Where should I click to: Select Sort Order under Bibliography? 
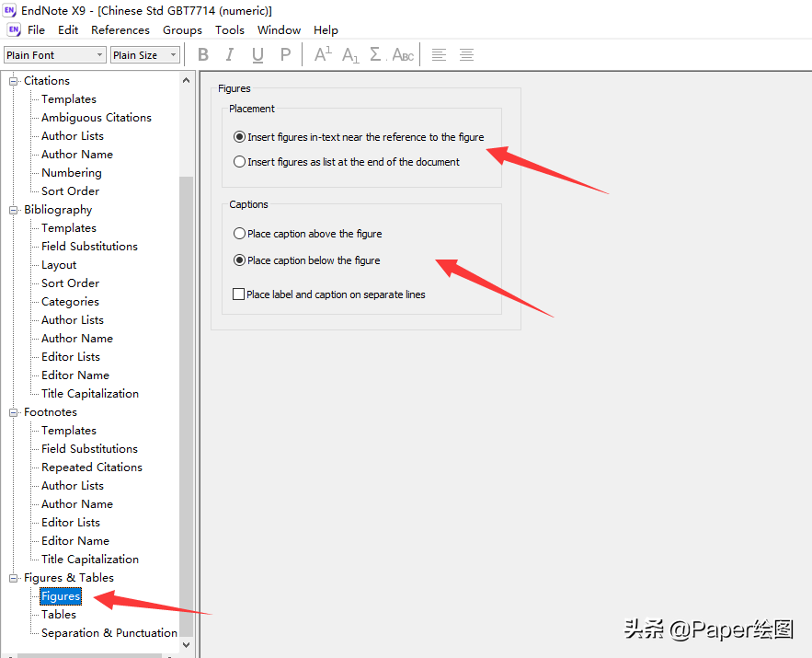(x=70, y=283)
